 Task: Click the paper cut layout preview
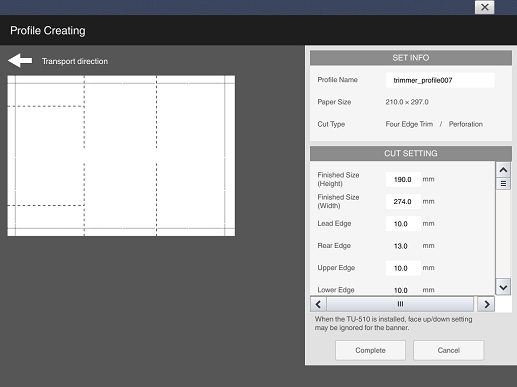click(121, 156)
